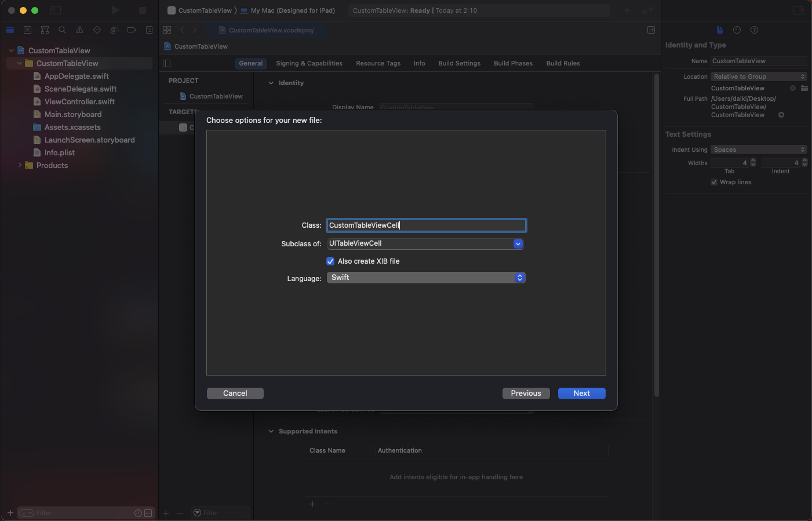Select AppDelegate.swift file

pos(77,76)
